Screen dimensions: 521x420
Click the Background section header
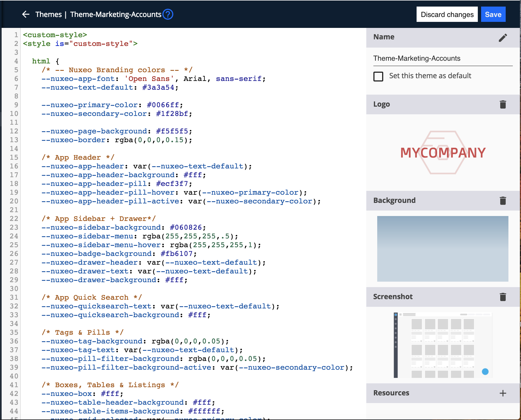coord(443,200)
